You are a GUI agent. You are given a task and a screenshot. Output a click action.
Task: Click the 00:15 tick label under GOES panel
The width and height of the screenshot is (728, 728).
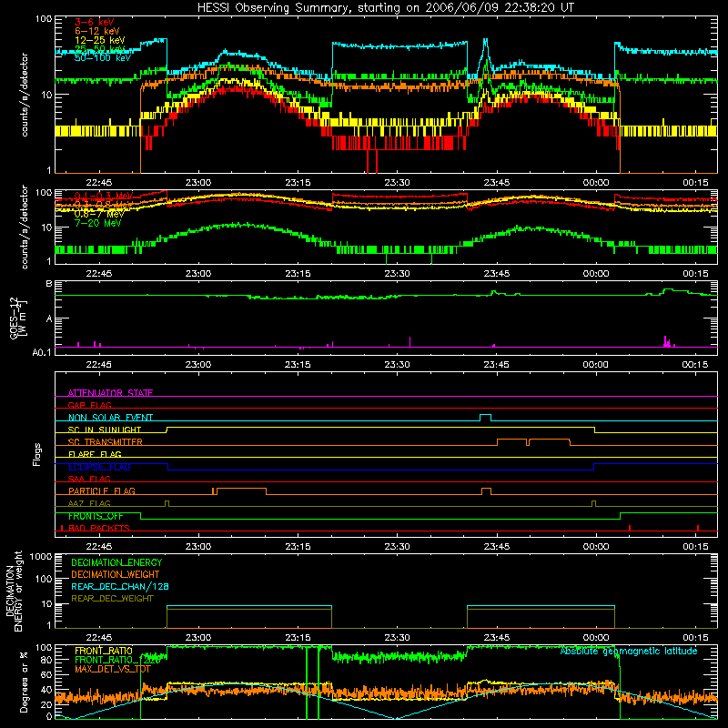[695, 365]
